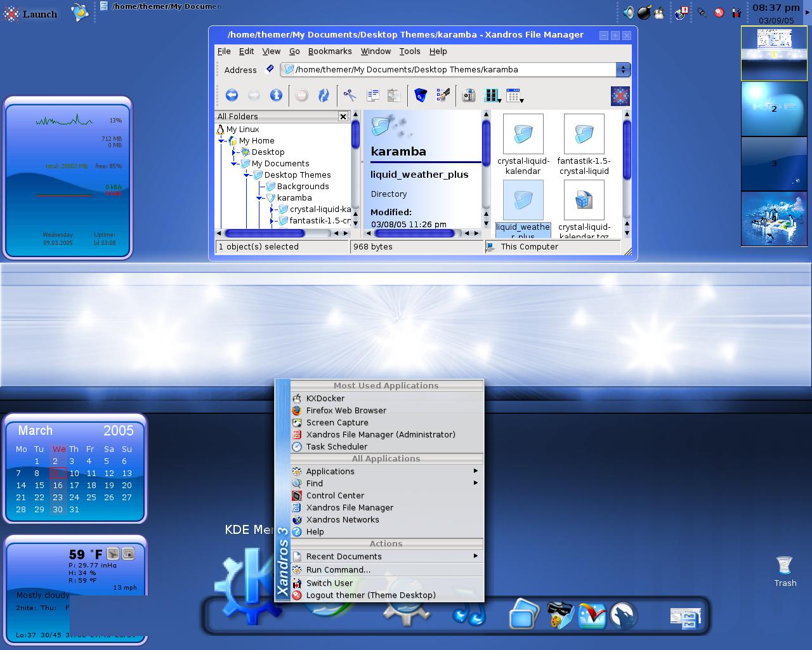Go up one folder level in file manager

coord(276,95)
